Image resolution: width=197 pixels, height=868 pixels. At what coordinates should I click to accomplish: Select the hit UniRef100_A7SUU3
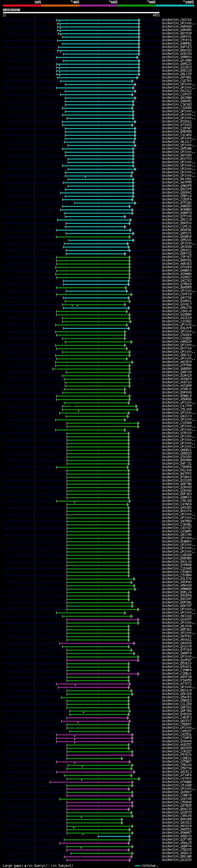click(177, 125)
